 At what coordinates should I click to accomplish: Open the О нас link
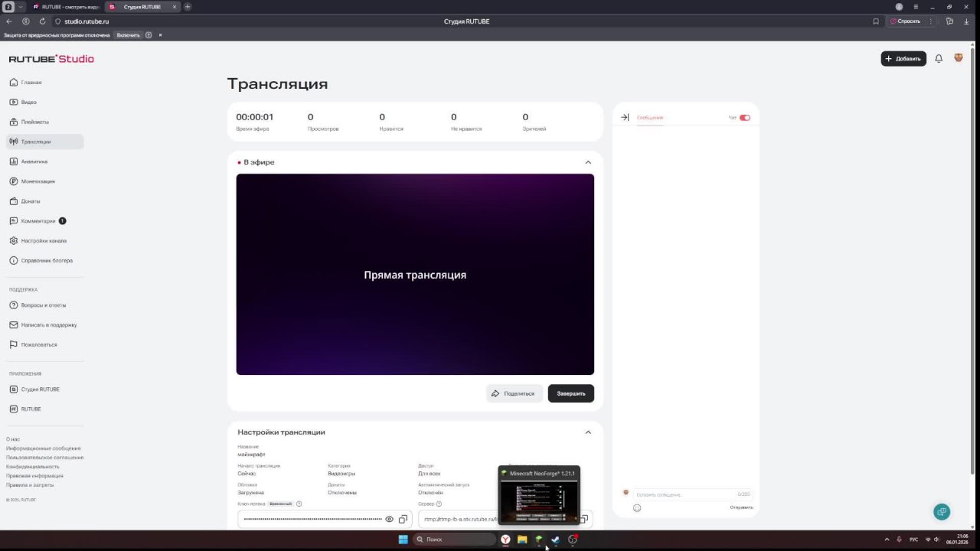[x=13, y=439]
